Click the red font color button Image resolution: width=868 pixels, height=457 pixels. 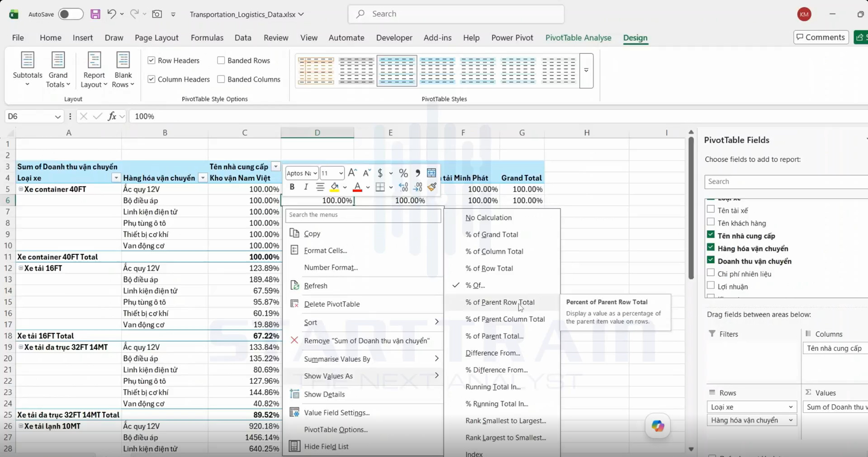[x=357, y=187]
